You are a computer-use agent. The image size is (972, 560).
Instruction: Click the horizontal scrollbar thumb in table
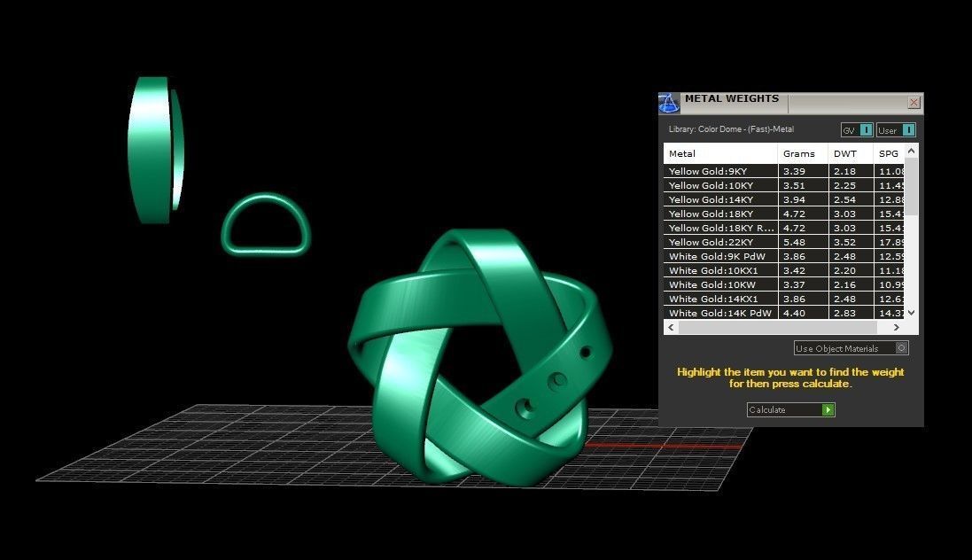click(777, 328)
